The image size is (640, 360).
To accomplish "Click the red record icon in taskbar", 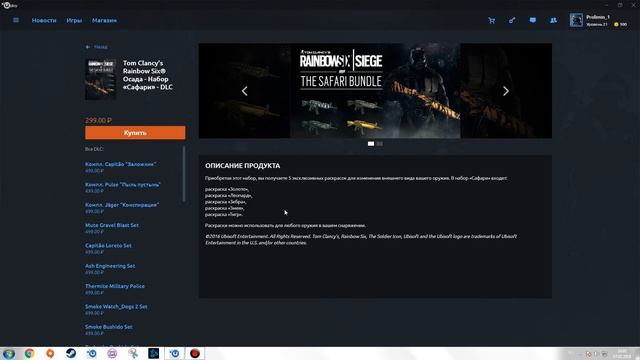I will click(x=195, y=353).
